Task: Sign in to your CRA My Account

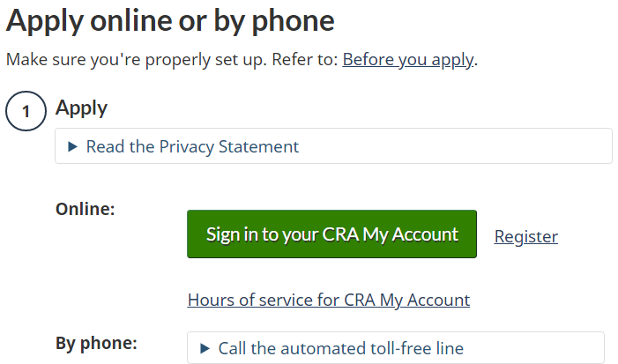Action: 331,234
